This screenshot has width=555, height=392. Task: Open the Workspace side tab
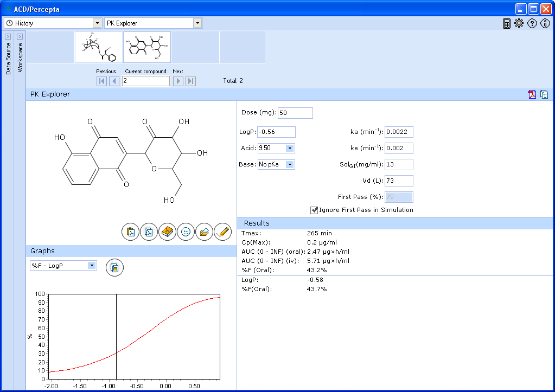click(20, 57)
